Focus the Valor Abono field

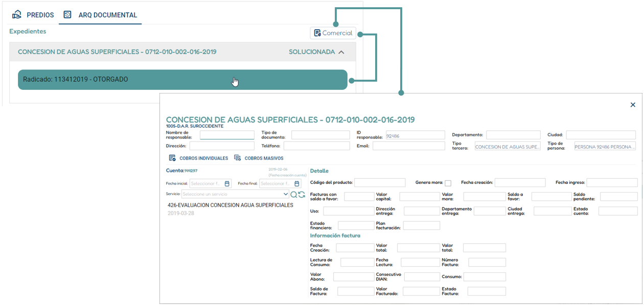point(354,277)
